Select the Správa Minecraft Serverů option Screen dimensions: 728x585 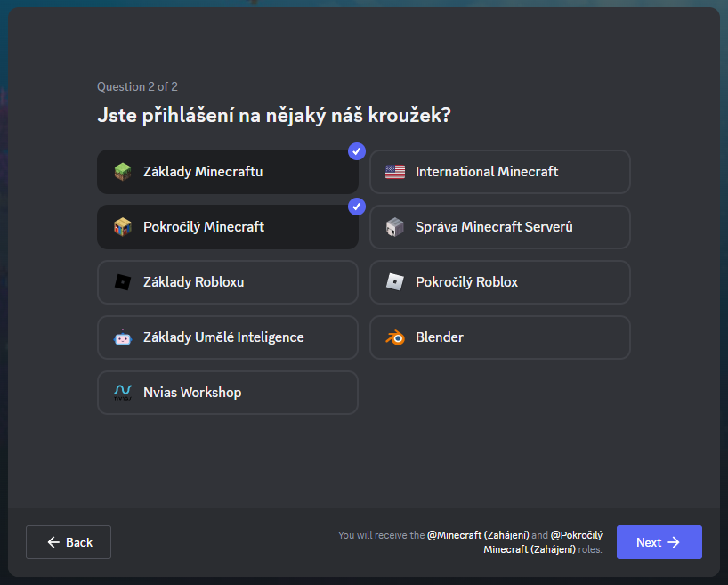499,227
